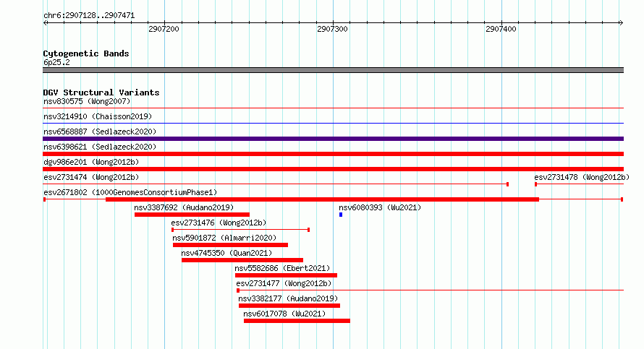
Task: Click the chr6:2907128..2907471 position label
Action: pos(89,16)
